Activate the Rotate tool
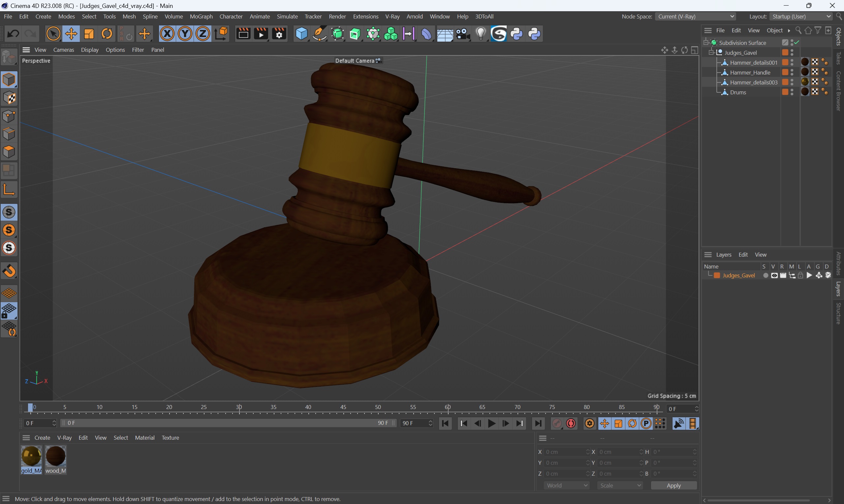The width and height of the screenshot is (844, 504). (x=107, y=34)
